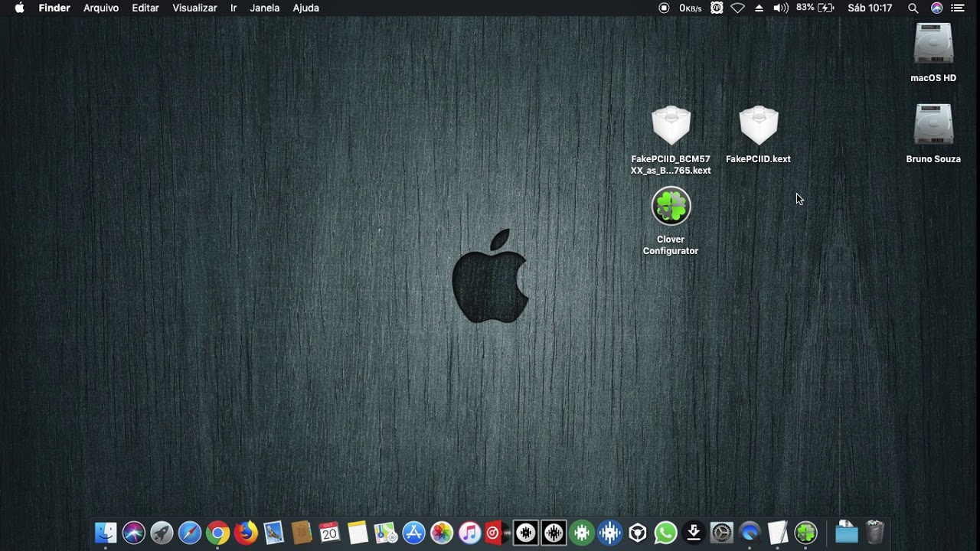Open the Ajuda menu
The image size is (980, 551).
point(306,8)
